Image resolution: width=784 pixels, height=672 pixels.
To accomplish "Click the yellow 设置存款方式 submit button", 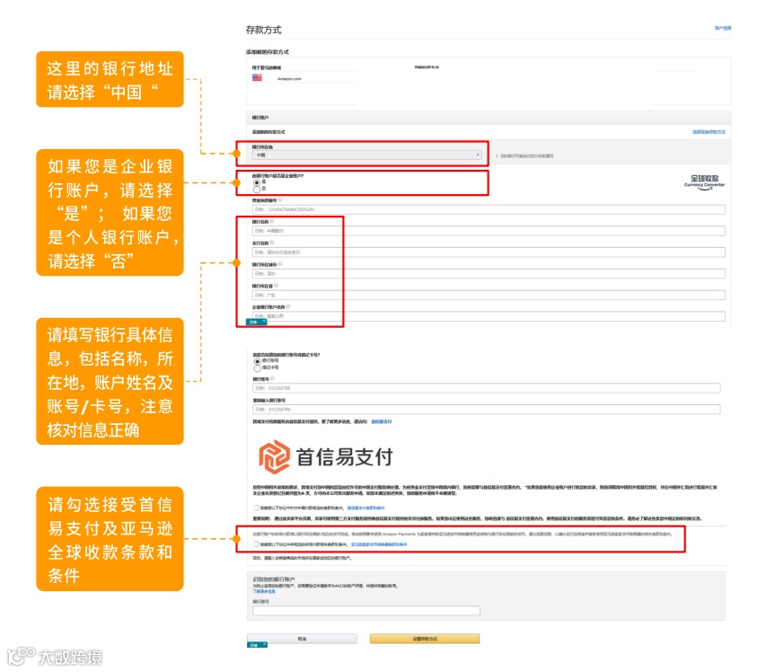I will point(425,639).
